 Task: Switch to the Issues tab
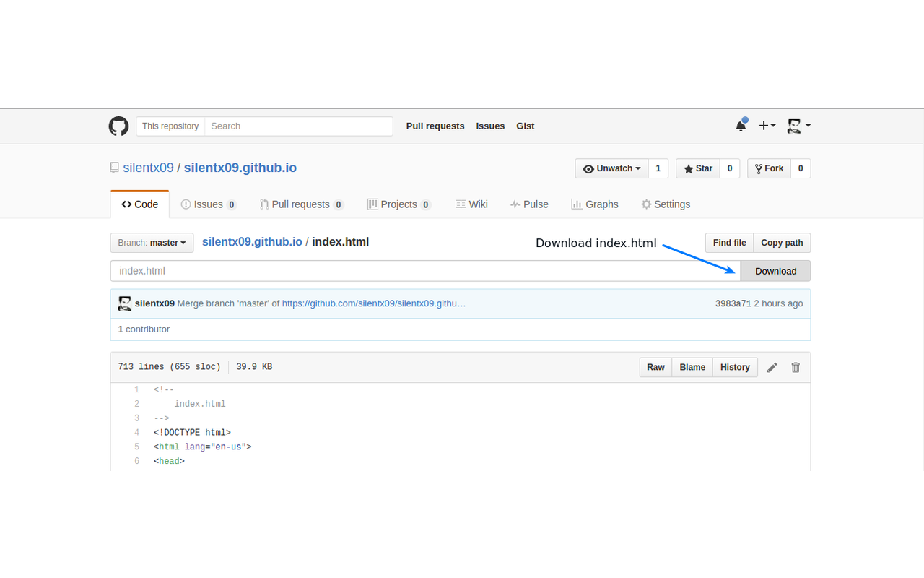208,204
